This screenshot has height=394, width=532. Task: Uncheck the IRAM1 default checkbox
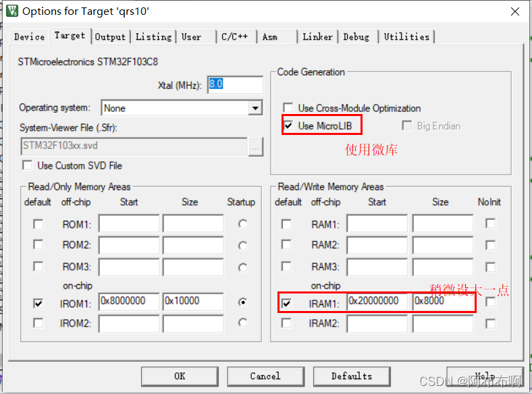286,303
